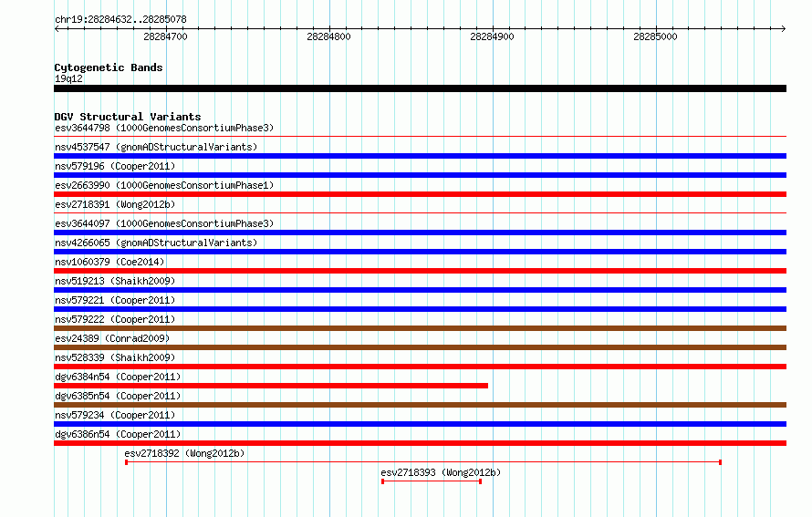Select the DGV Structural Variants track title
The width and height of the screenshot is (812, 517).
(x=128, y=117)
